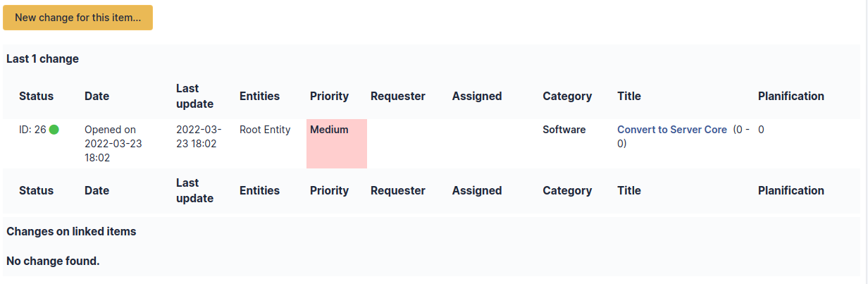Select the pink Medium priority cell
This screenshot has width=868, height=284.
coord(337,144)
